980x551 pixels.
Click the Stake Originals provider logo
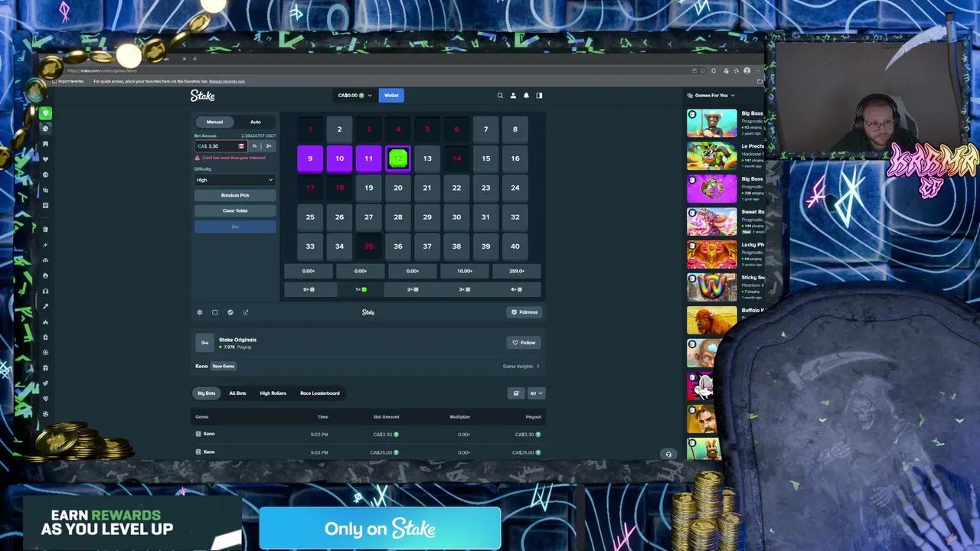coord(204,343)
